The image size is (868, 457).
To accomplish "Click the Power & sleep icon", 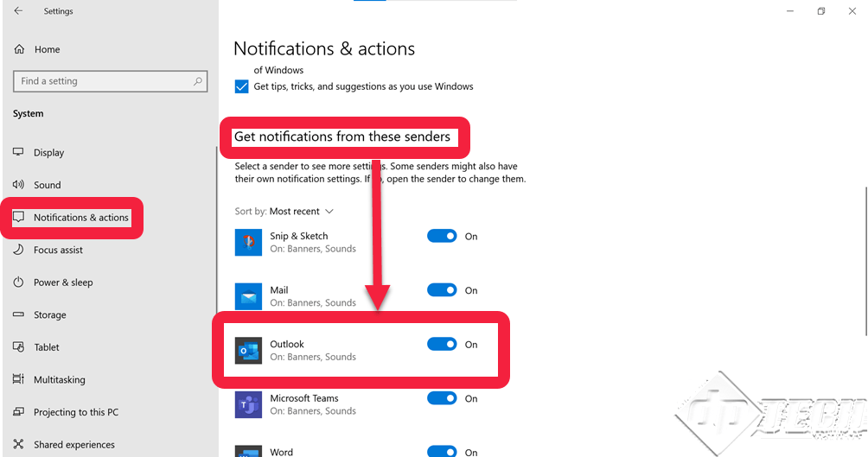I will pos(18,282).
